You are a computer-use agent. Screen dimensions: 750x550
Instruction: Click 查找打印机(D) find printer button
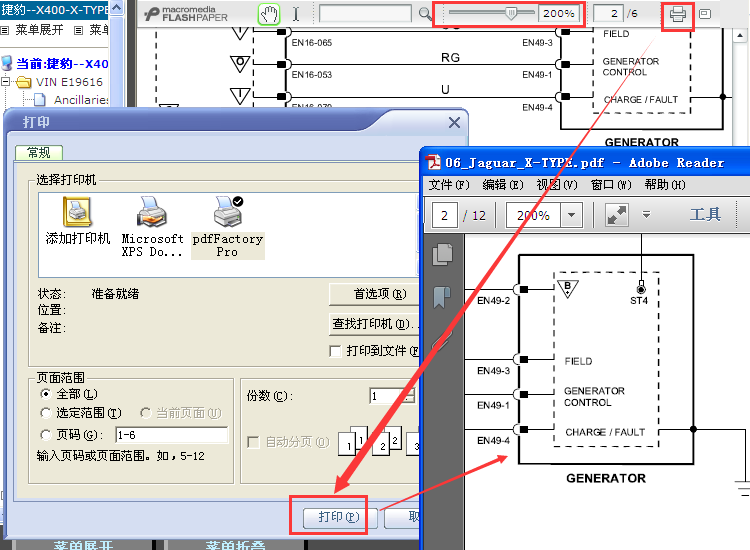pyautogui.click(x=376, y=324)
